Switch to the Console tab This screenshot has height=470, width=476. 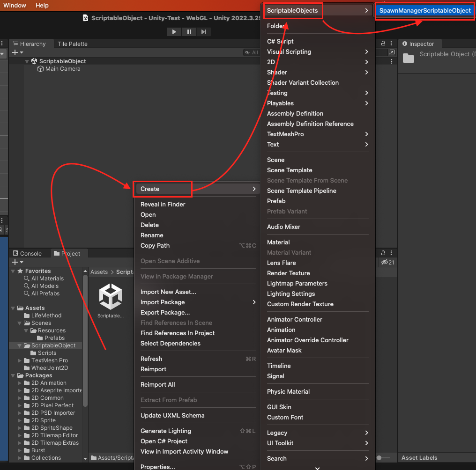tap(27, 253)
